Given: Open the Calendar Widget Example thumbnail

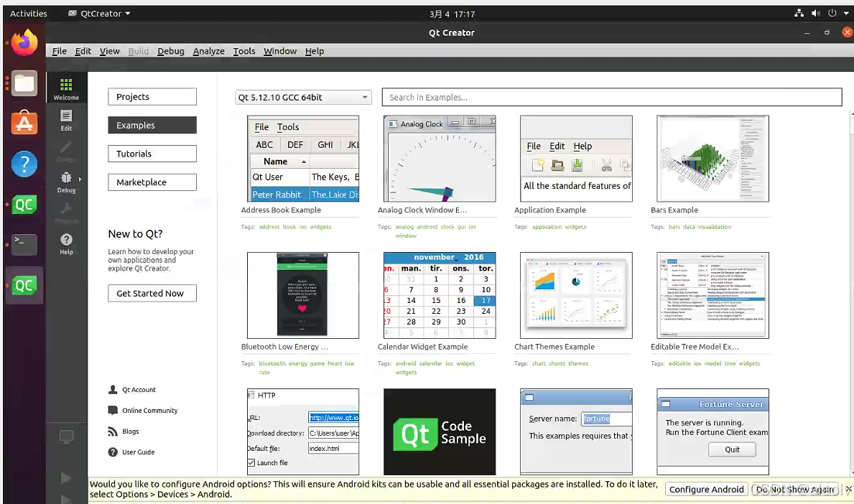Looking at the screenshot, I should [x=440, y=295].
